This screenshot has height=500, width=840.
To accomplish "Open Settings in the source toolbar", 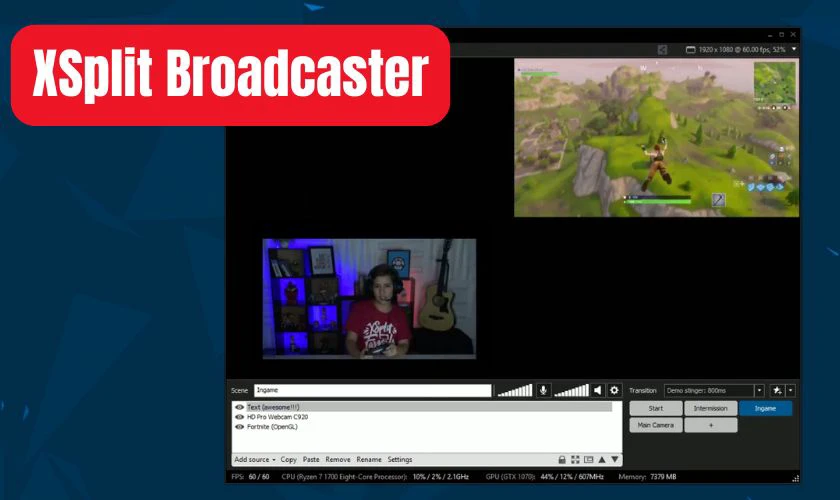I will [400, 459].
